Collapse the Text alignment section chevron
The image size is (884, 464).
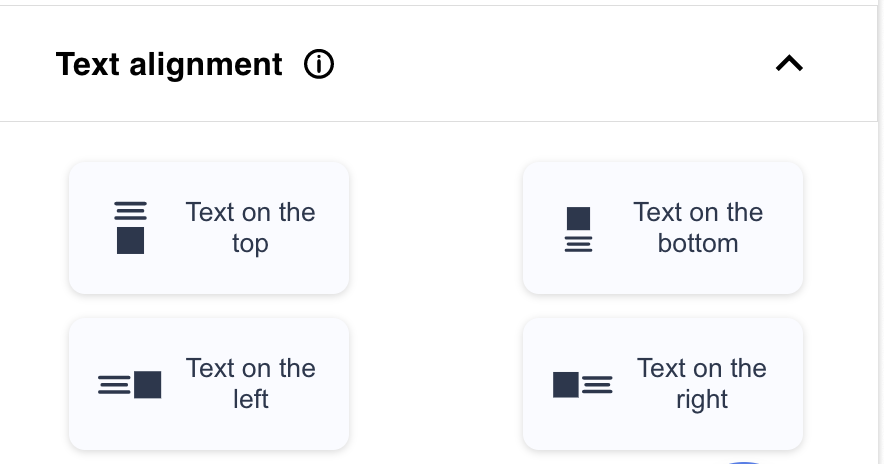789,64
